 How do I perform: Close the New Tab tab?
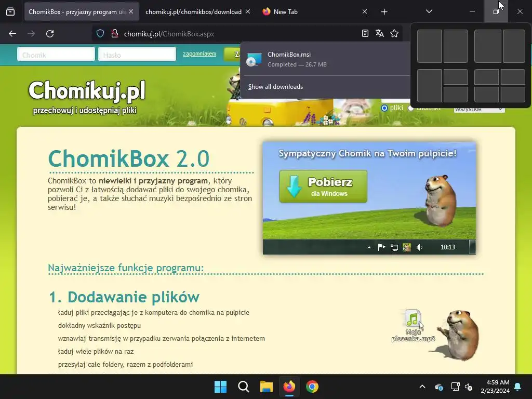click(x=365, y=11)
